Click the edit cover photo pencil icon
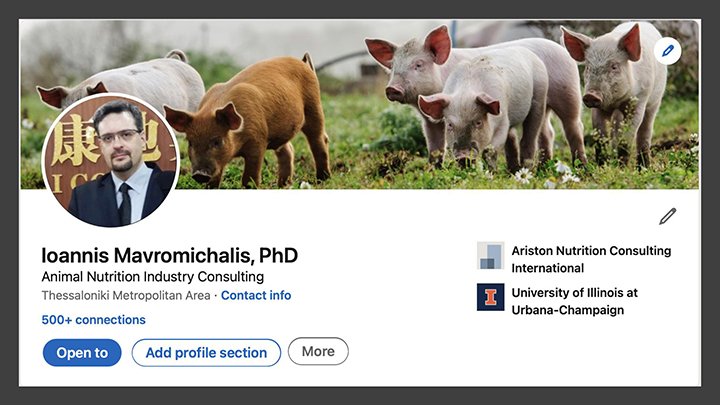This screenshot has width=720, height=405. pos(667,51)
